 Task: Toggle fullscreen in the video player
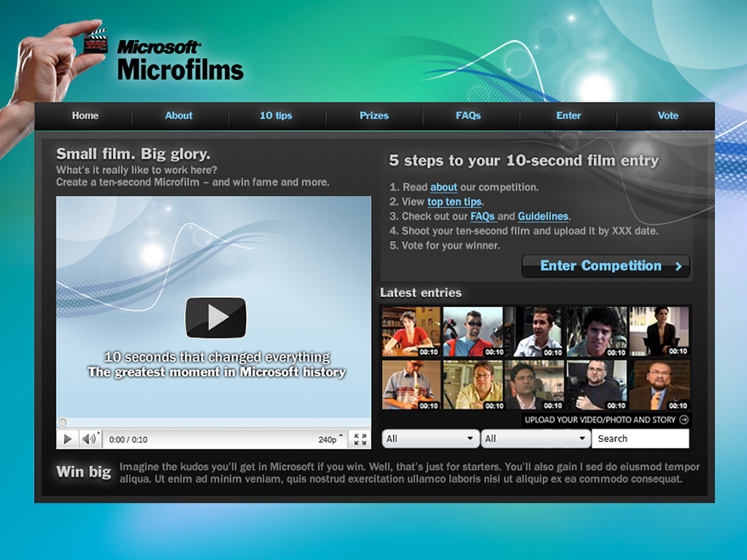(x=360, y=439)
